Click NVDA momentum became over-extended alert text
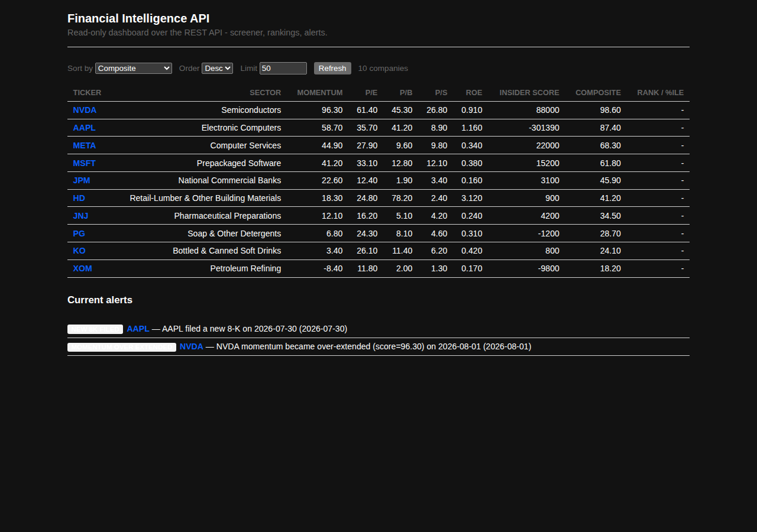The width and height of the screenshot is (757, 532). pos(374,346)
